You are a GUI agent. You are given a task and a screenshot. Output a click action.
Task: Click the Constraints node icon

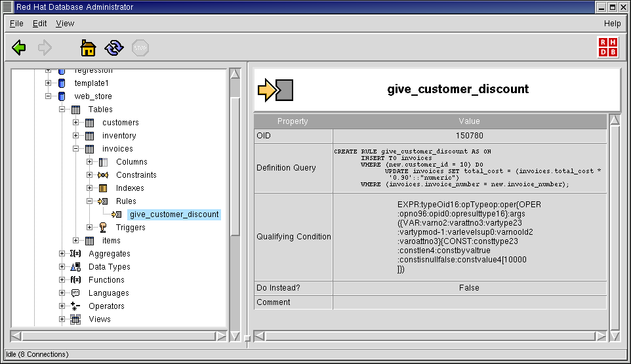pos(103,175)
